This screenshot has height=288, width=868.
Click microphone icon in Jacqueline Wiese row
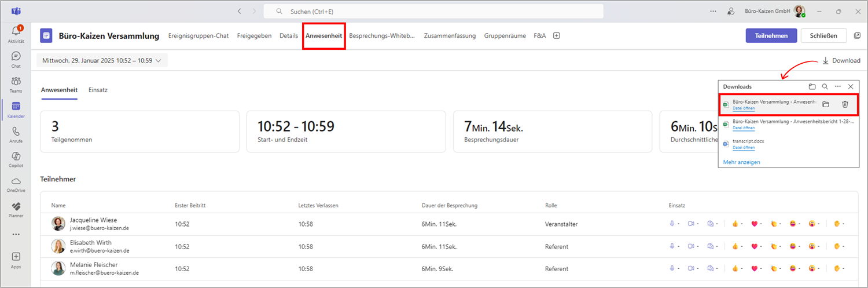point(672,224)
